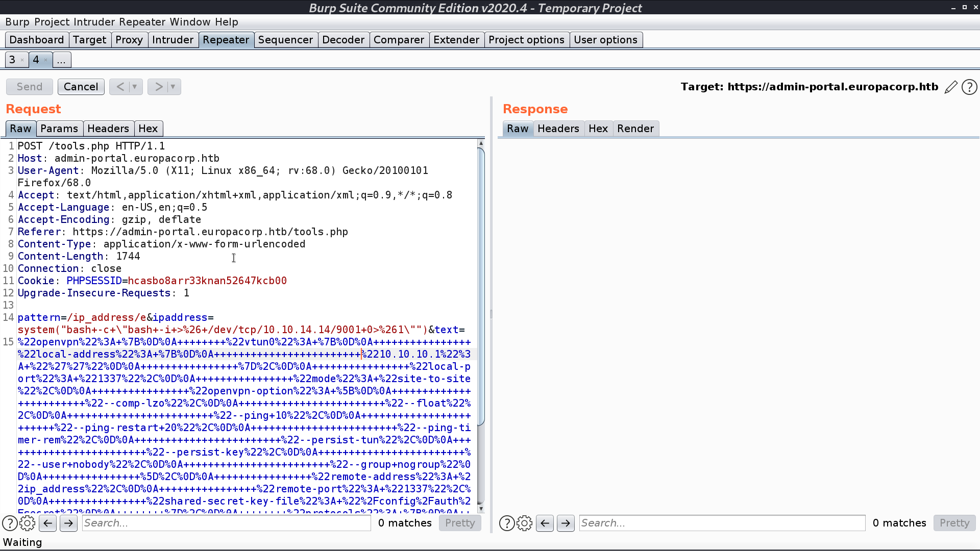Show response Headers view
Screen dimensions: 980x551
[558, 129]
